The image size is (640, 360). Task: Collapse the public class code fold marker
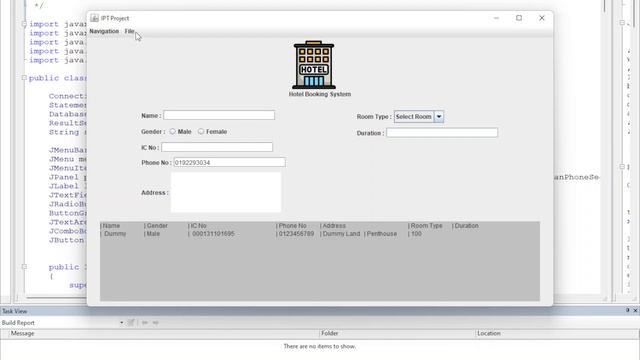pos(24,78)
